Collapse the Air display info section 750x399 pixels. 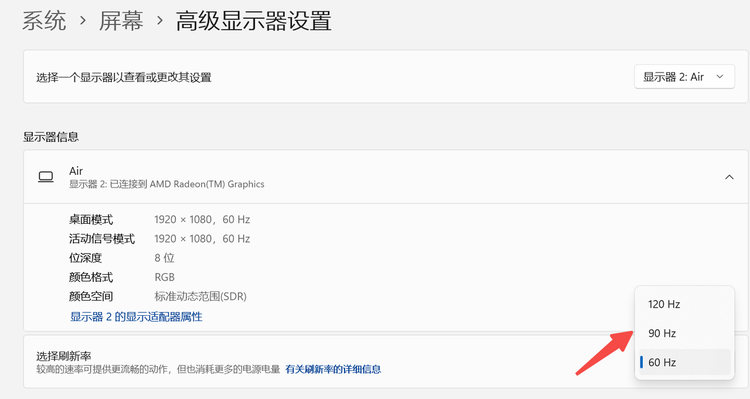pos(729,177)
